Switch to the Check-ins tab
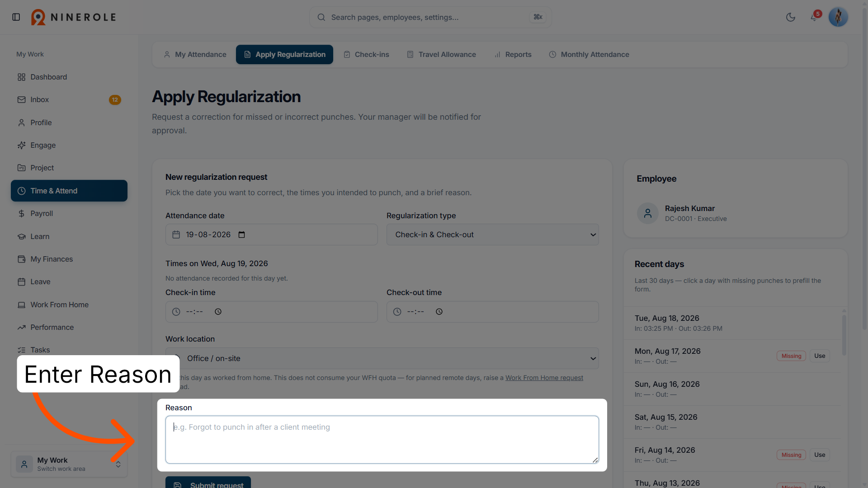Viewport: 868px width, 488px height. [x=366, y=55]
